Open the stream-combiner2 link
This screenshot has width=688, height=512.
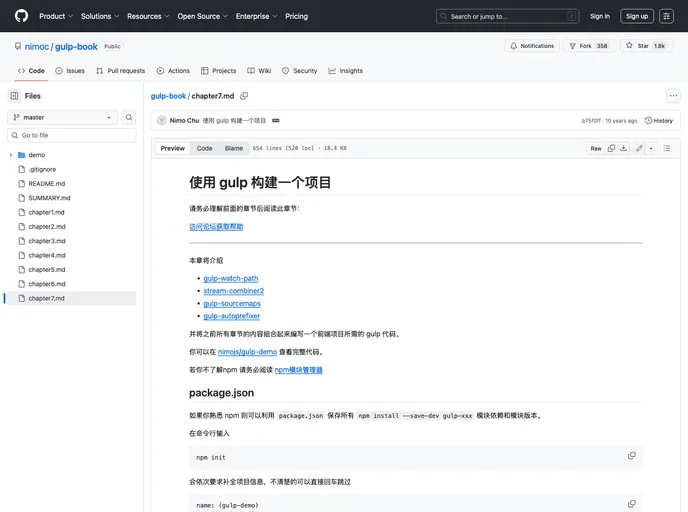(233, 291)
